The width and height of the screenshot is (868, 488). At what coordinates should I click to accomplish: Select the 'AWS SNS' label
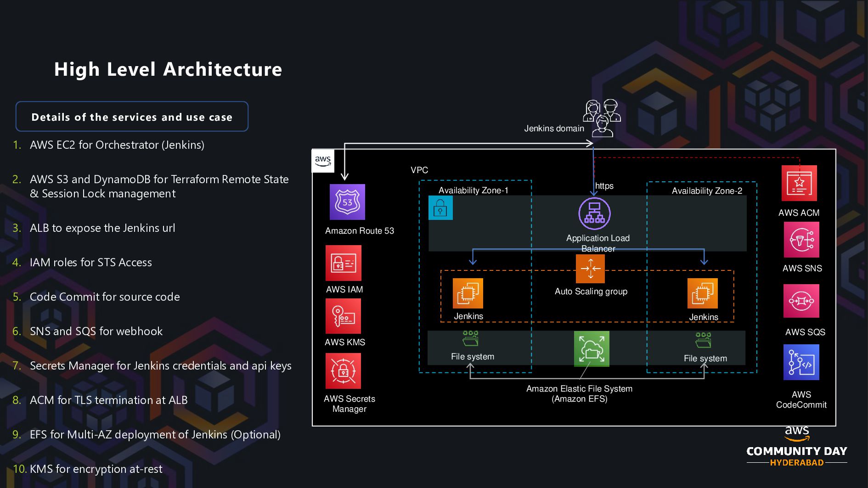pyautogui.click(x=802, y=269)
